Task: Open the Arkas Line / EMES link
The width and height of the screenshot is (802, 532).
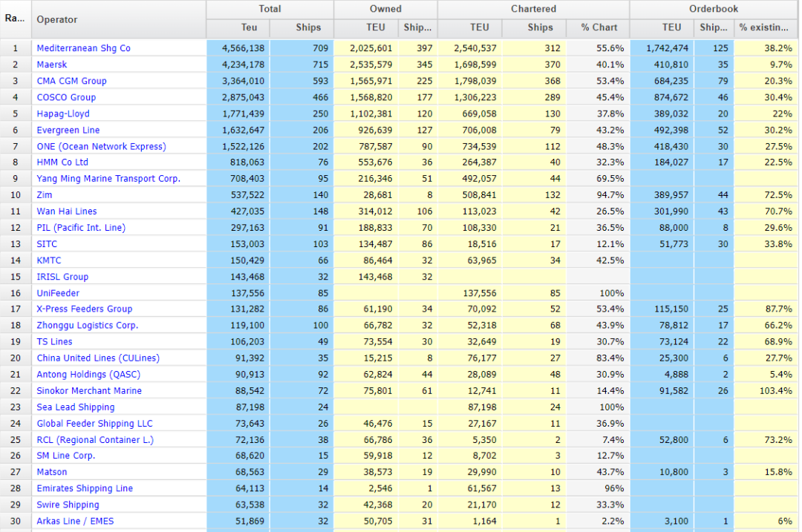Action: pyautogui.click(x=75, y=521)
